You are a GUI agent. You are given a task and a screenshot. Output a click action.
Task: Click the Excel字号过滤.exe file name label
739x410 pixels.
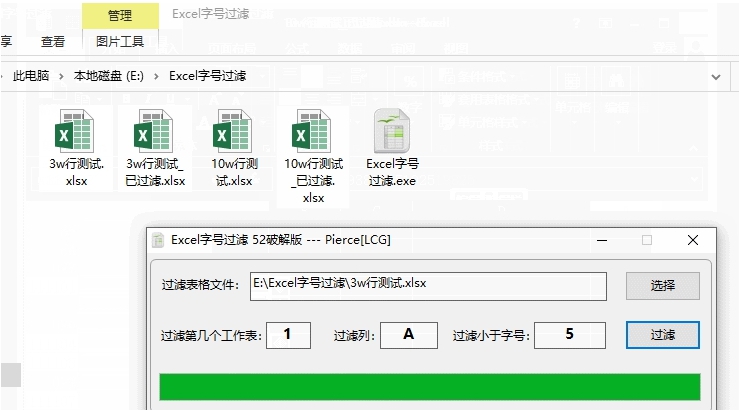[x=392, y=172]
